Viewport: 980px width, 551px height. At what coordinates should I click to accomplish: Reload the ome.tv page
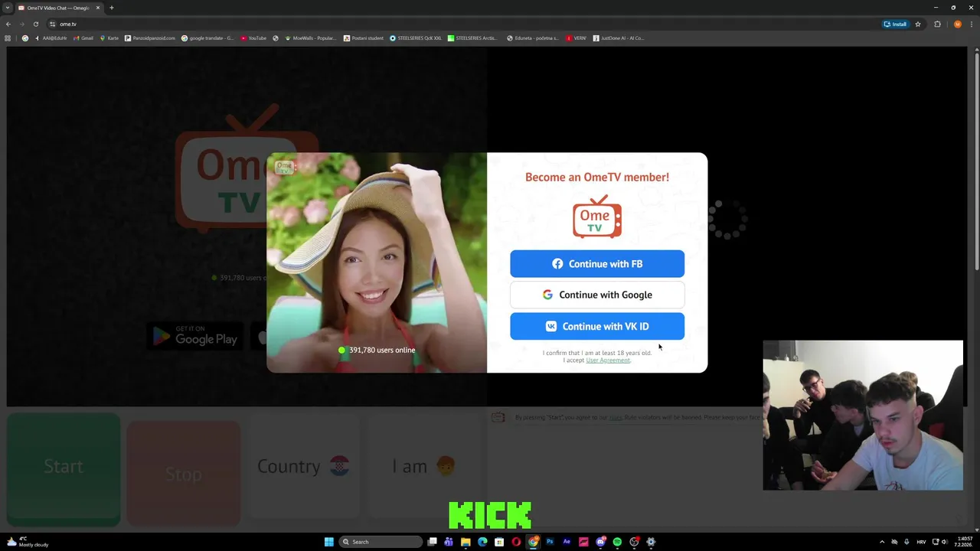pyautogui.click(x=35, y=24)
